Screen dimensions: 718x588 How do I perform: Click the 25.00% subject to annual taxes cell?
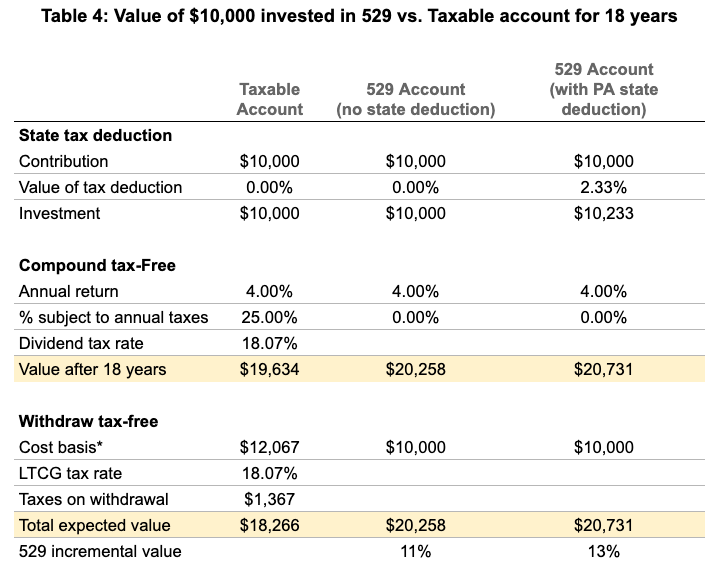269,318
